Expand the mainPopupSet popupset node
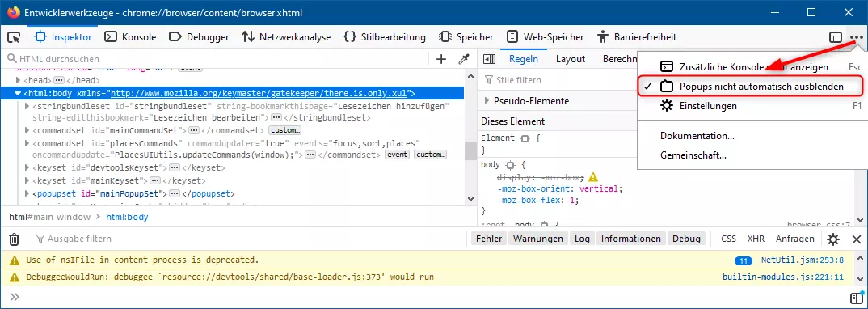The height and width of the screenshot is (309, 868). [x=27, y=194]
